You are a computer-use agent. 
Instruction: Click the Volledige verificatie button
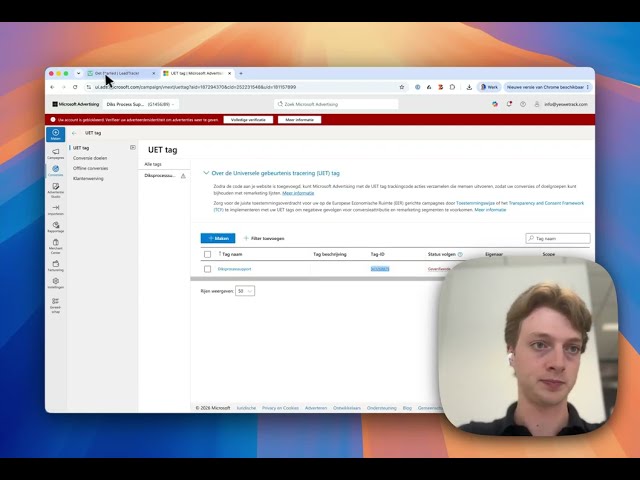point(248,120)
